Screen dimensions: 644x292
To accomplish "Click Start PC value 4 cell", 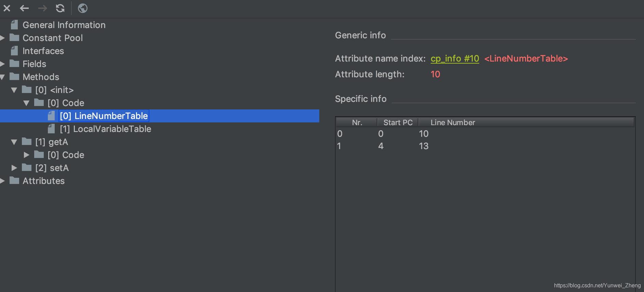I will tap(381, 146).
